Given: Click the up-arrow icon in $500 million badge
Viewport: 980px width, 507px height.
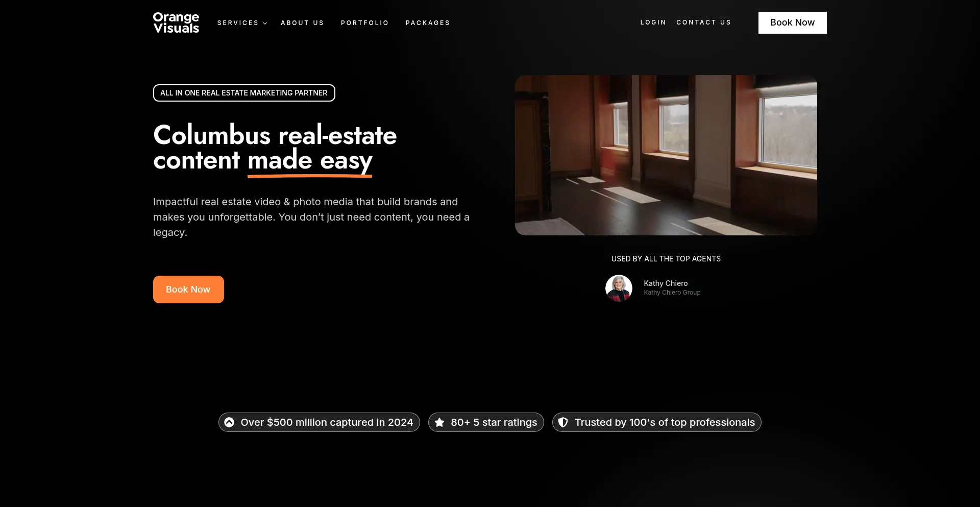Looking at the screenshot, I should coord(229,422).
